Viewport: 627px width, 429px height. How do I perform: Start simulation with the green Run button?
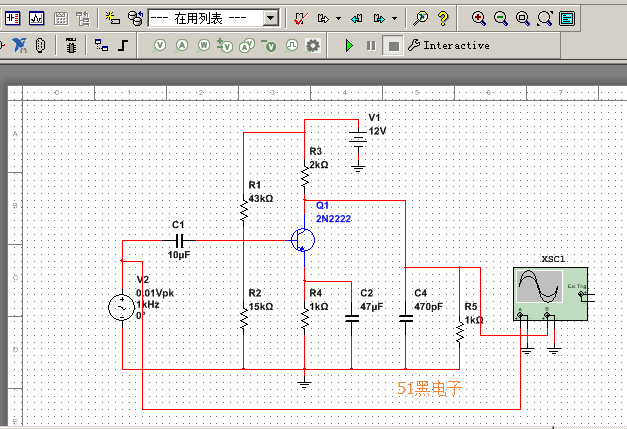pyautogui.click(x=349, y=46)
